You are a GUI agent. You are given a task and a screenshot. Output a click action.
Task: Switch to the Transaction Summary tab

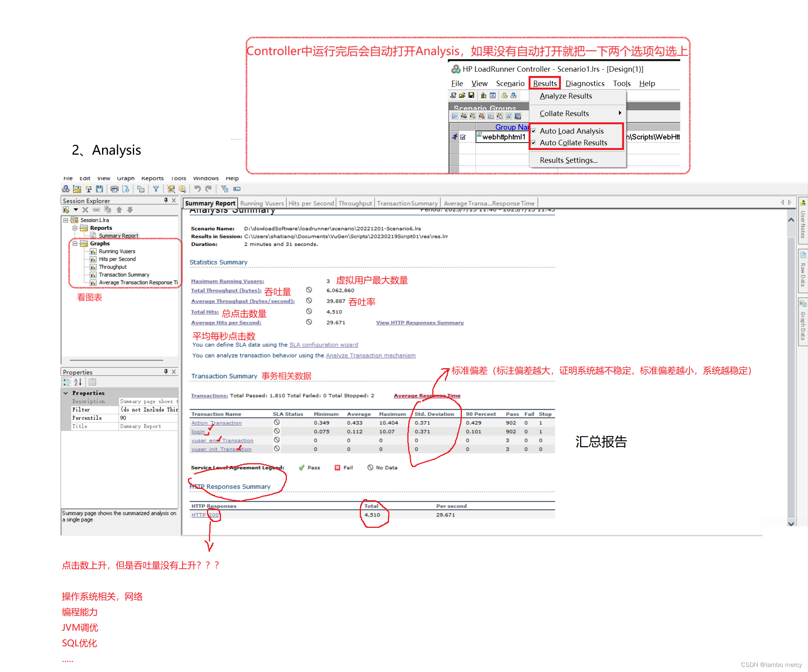(x=407, y=203)
